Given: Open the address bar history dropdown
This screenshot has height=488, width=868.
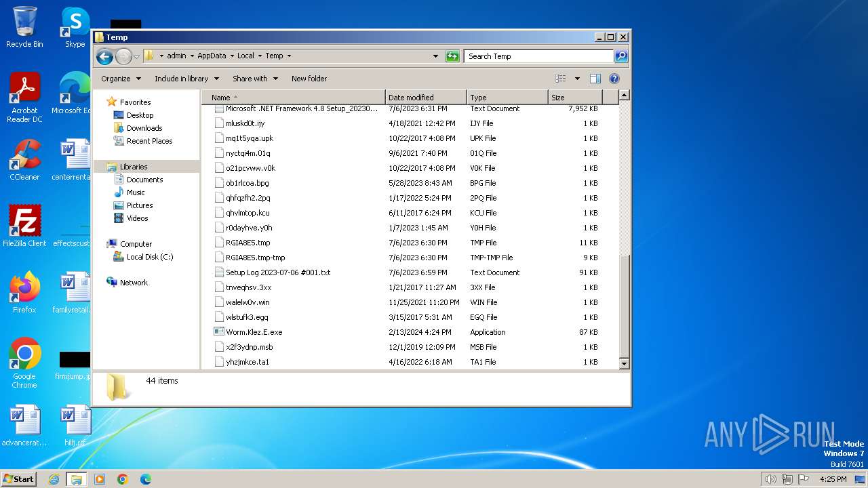Looking at the screenshot, I should point(435,56).
